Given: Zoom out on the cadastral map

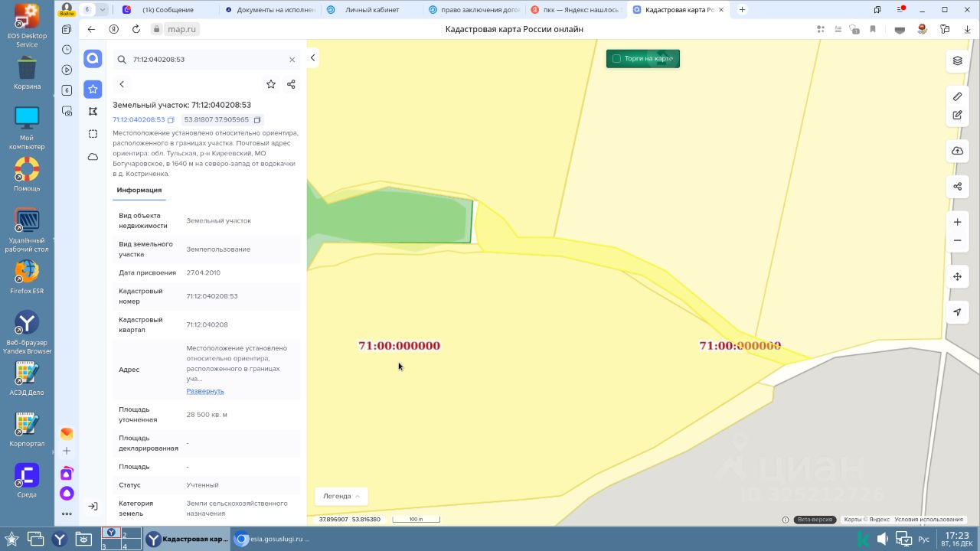Looking at the screenshot, I should click(x=957, y=240).
